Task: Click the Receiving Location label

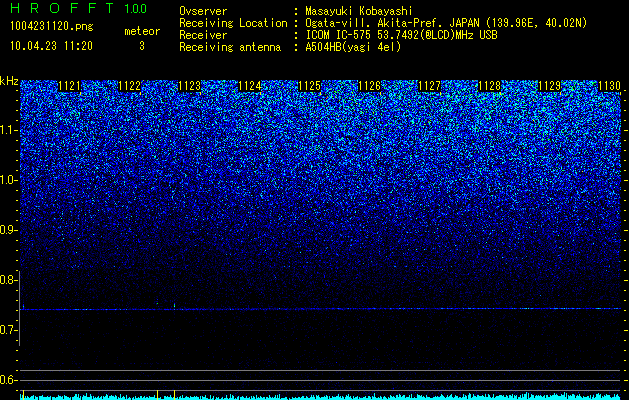Action: pos(233,23)
